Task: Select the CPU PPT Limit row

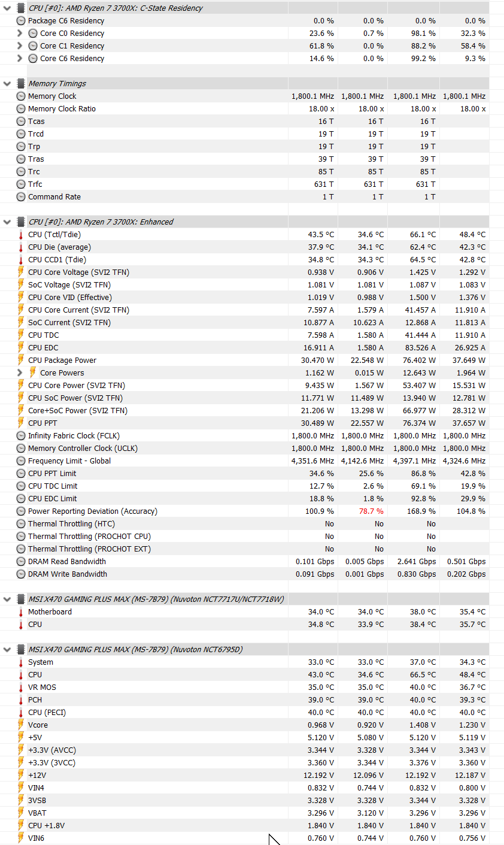Action: point(245,474)
